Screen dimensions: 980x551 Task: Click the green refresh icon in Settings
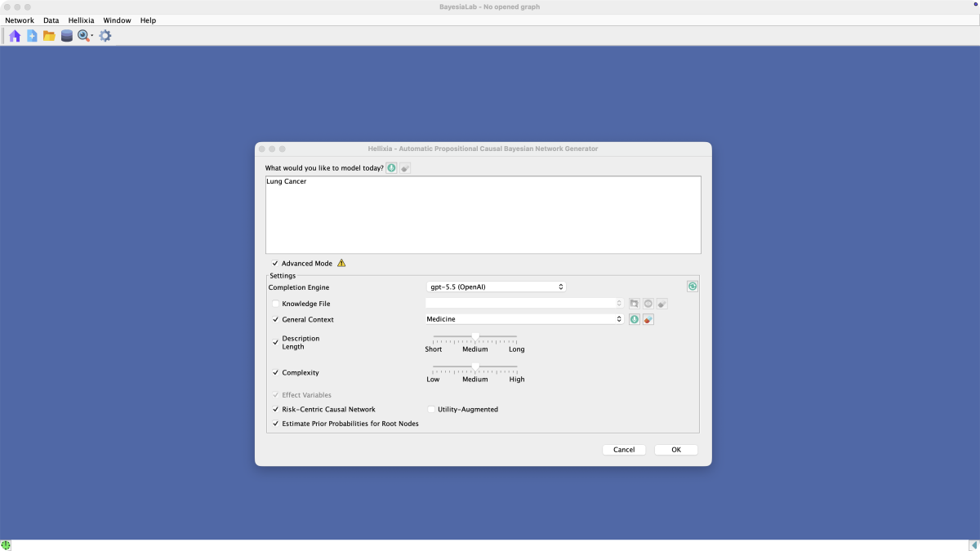click(x=693, y=287)
